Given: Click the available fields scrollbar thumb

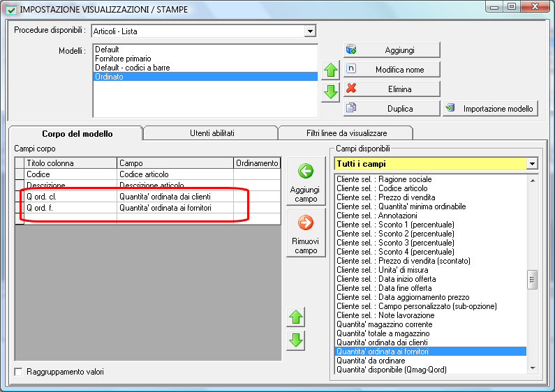Looking at the screenshot, I should [532, 280].
